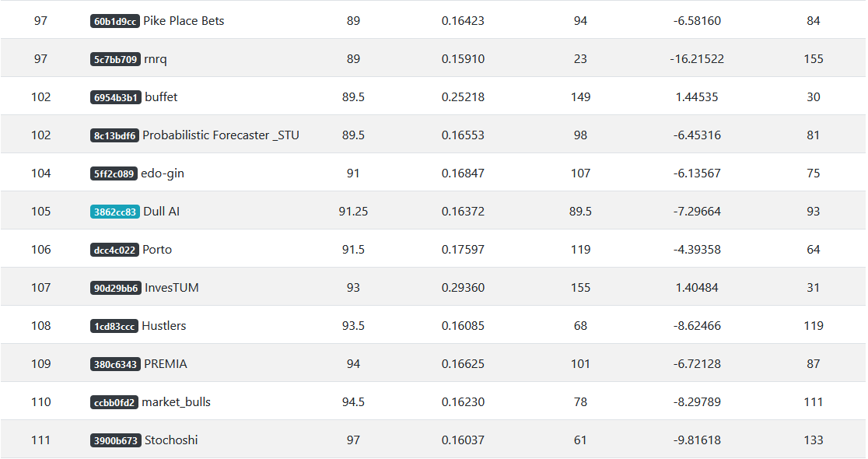The width and height of the screenshot is (868, 459).
Task: Click the 3900b673 badge beside Stochoshi
Action: click(x=116, y=441)
